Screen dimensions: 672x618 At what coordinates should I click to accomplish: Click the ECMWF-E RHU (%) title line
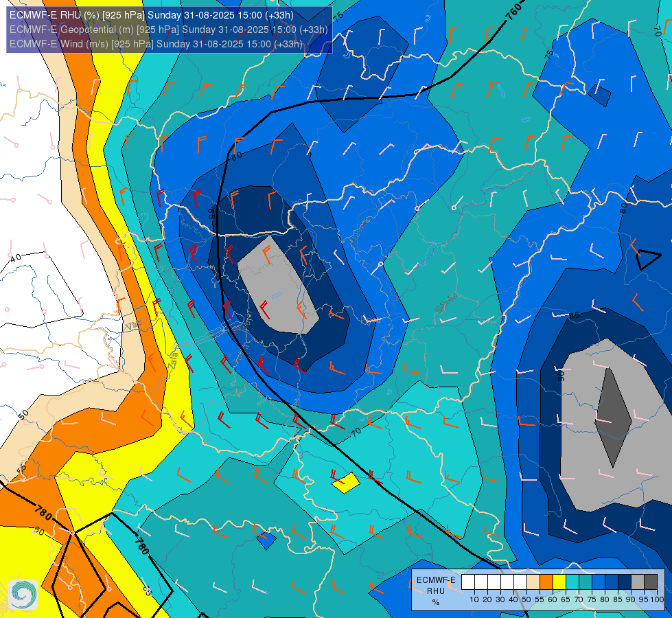(151, 15)
